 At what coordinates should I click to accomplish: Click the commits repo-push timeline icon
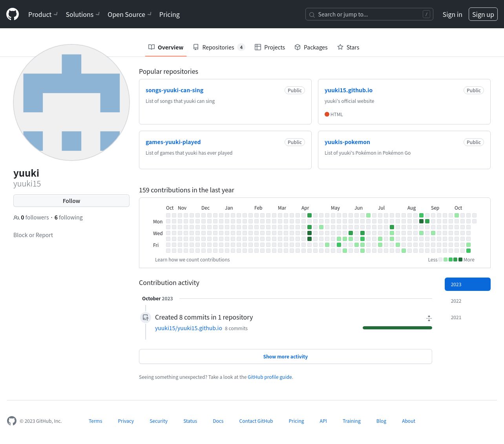pyautogui.click(x=146, y=318)
